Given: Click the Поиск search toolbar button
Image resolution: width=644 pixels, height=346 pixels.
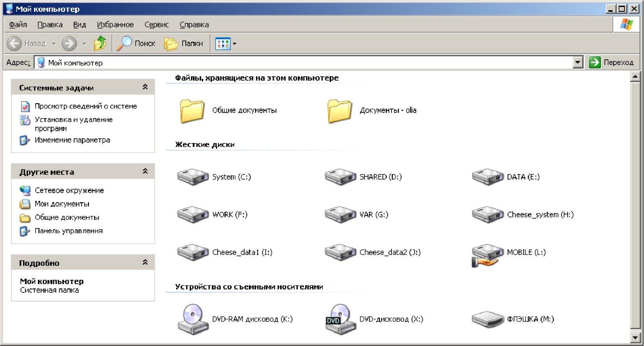Looking at the screenshot, I should pyautogui.click(x=136, y=43).
